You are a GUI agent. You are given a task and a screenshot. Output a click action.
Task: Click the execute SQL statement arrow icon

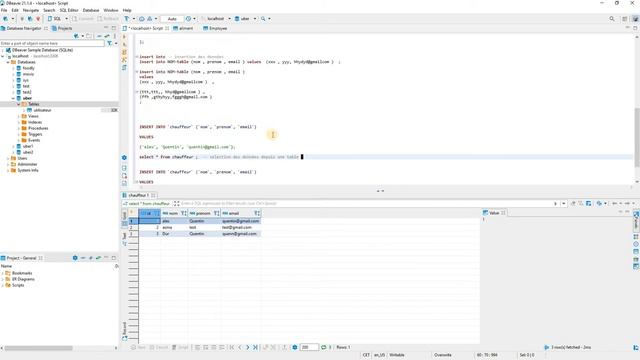124,37
